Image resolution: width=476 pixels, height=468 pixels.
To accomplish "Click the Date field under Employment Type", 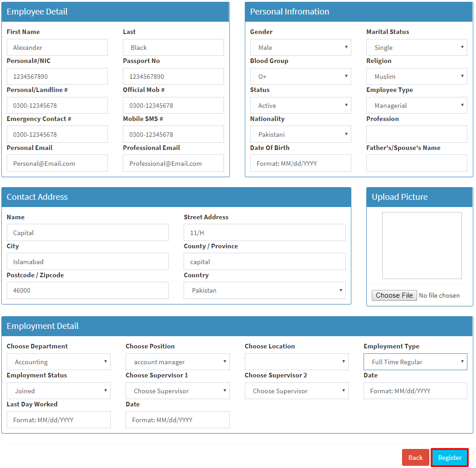I will [415, 391].
